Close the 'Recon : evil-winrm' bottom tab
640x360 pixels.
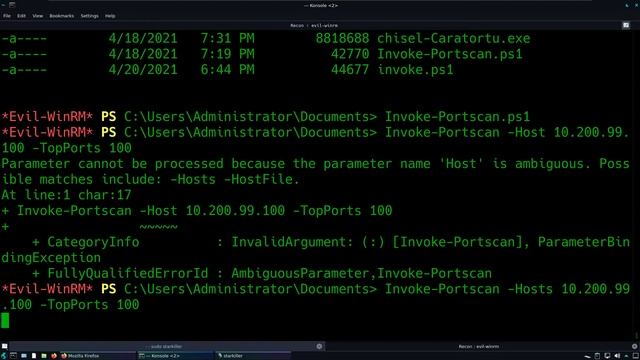635,347
